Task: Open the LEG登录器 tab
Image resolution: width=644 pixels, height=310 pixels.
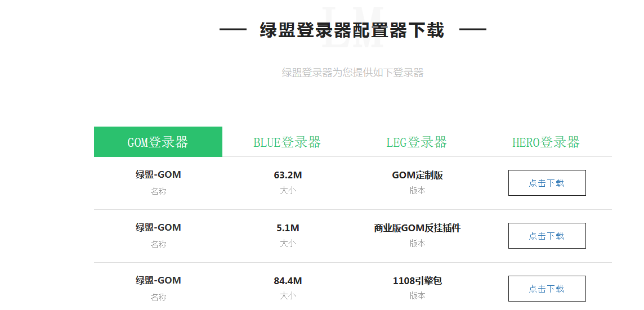Action: (417, 142)
